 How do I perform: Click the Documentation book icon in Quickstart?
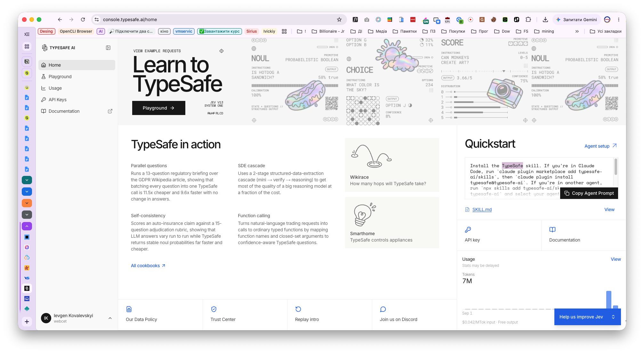tap(552, 230)
